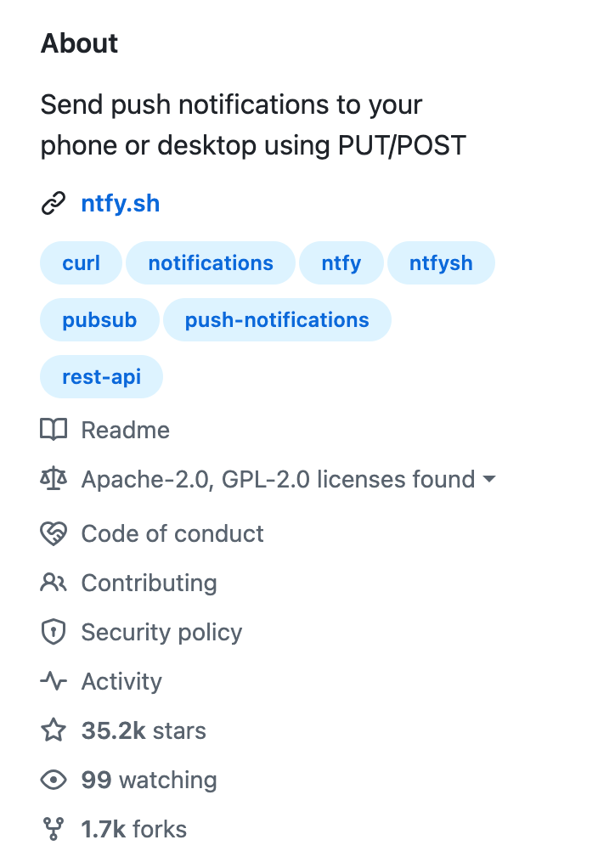Viewport: 598px width, 868px height.
Task: Click the Code of conduct heart icon
Action: [54, 533]
